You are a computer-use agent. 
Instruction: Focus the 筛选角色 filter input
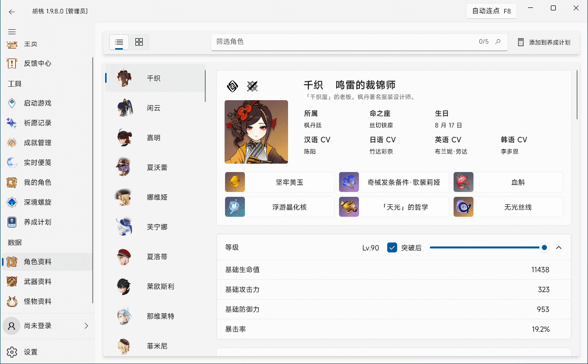click(x=342, y=42)
